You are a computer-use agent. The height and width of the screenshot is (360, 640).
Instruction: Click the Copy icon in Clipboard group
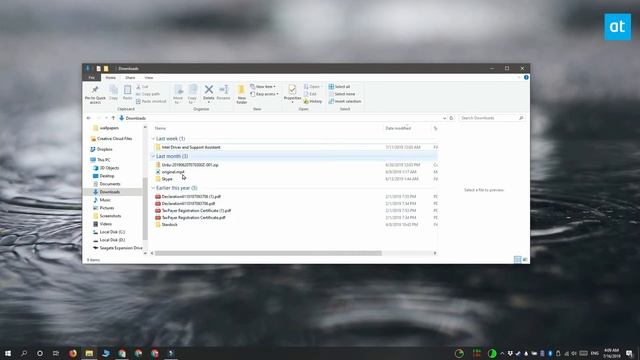coord(113,90)
